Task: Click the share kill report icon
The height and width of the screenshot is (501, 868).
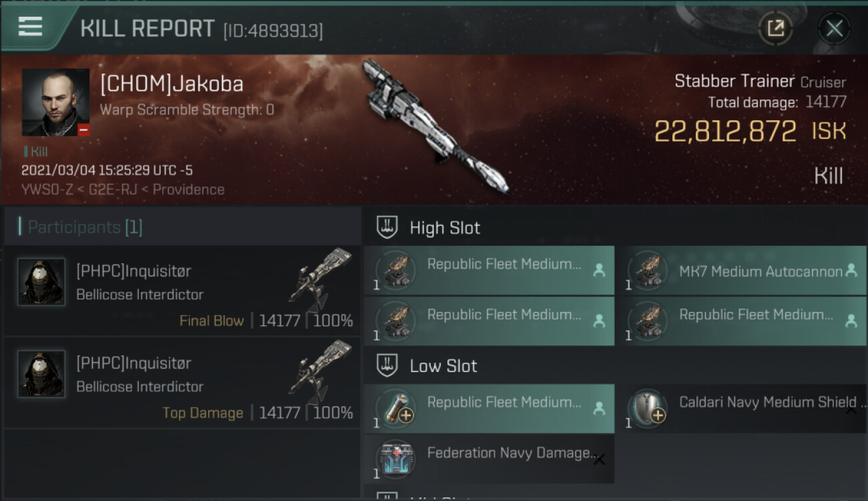Action: pyautogui.click(x=775, y=28)
